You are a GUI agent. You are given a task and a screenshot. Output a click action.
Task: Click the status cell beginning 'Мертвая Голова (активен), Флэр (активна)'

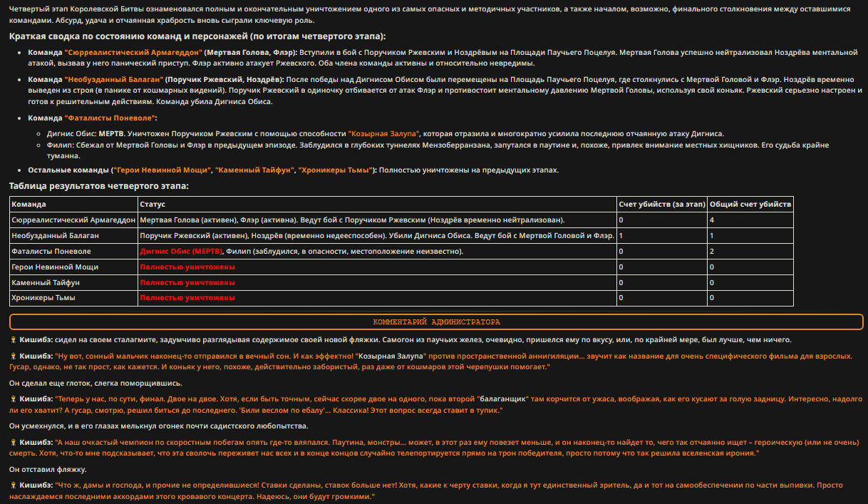(377, 220)
